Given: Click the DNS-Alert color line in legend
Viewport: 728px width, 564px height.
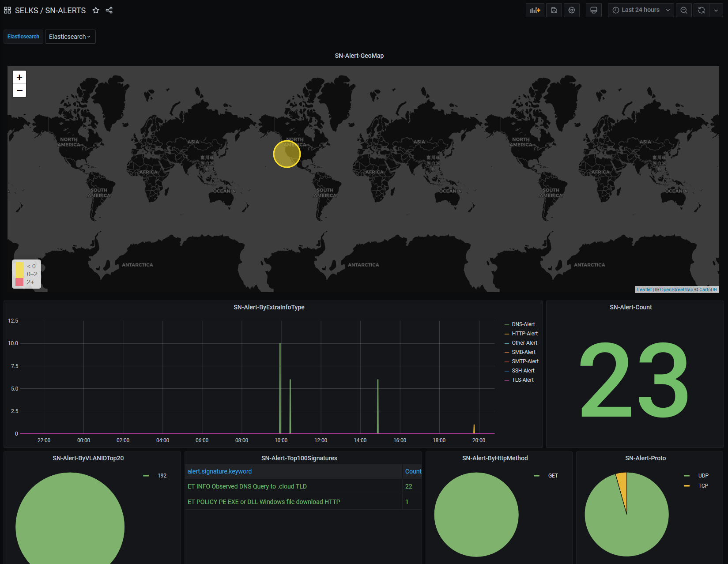Looking at the screenshot, I should tap(507, 324).
